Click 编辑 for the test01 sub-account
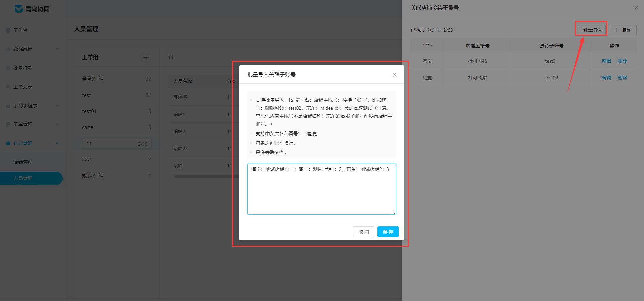Image resolution: width=644 pixels, height=301 pixels. (x=606, y=61)
